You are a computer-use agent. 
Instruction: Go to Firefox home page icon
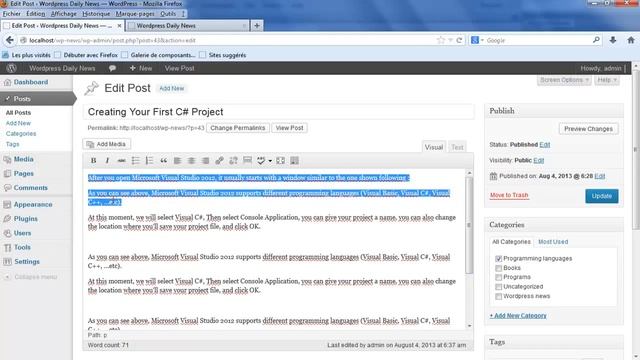tap(631, 40)
